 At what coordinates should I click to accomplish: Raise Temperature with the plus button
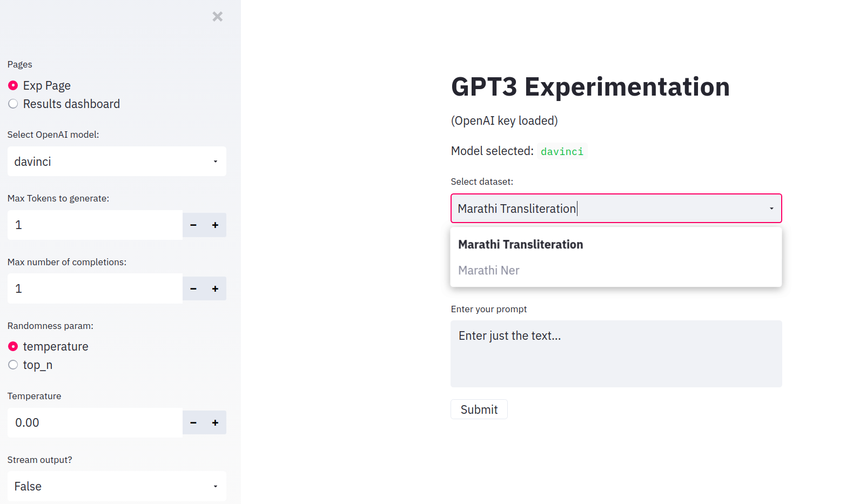(x=216, y=422)
